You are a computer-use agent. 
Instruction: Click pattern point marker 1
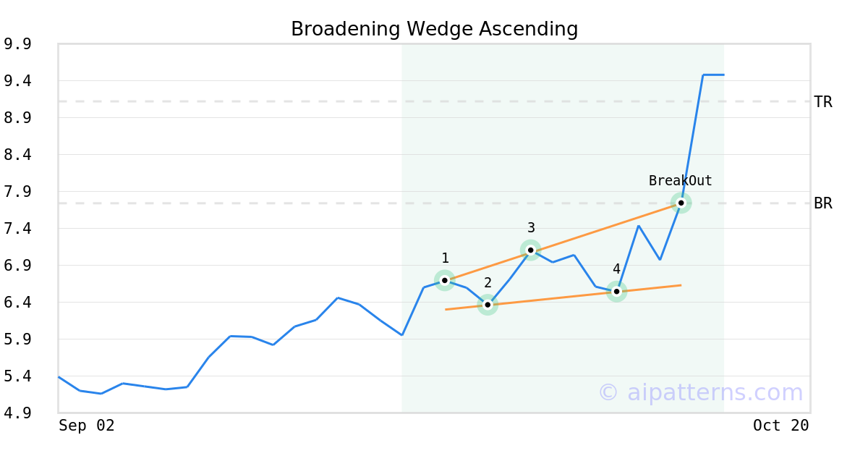445,280
